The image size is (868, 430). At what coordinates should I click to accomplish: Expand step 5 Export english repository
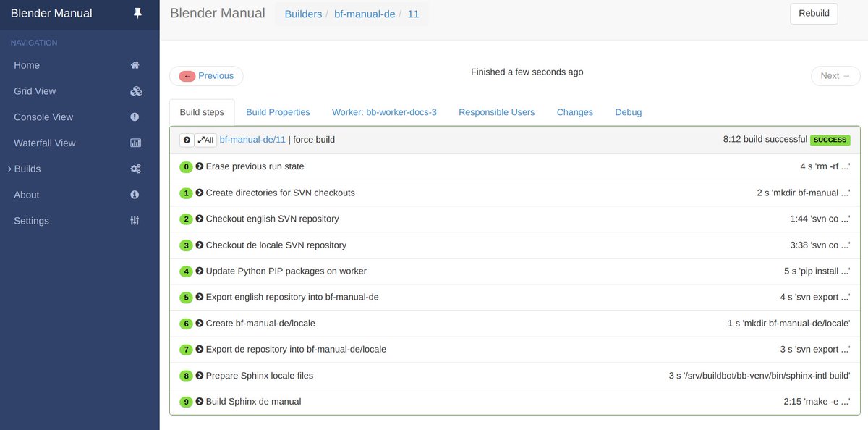click(200, 297)
